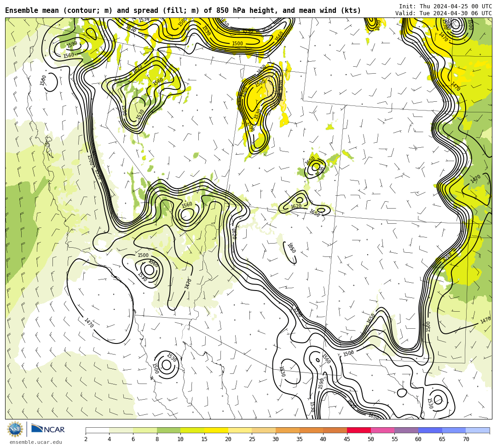Click the colorbar tick label 70
Viewport: 497px width, 448px height.
coord(466,439)
